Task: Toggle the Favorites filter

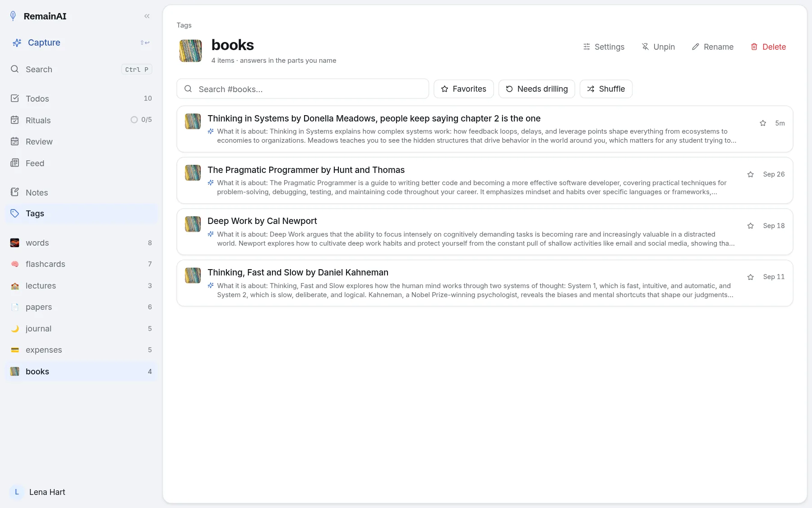Action: [464, 89]
